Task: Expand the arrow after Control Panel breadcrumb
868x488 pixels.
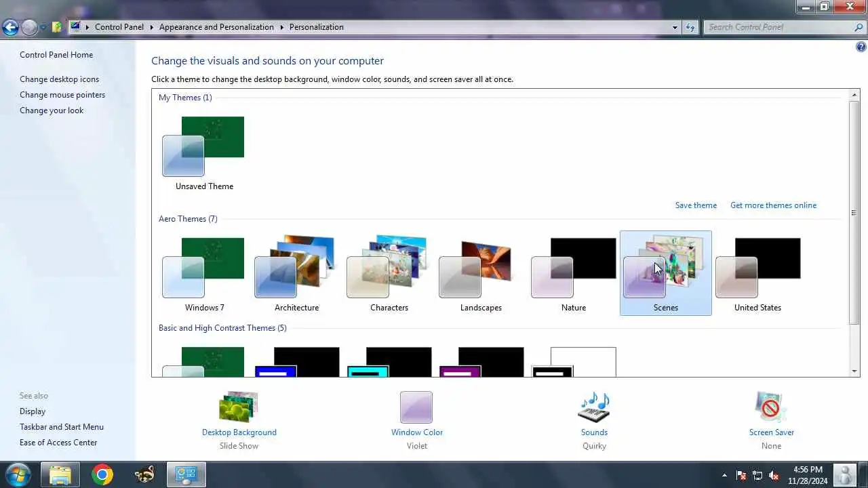Action: (152, 27)
